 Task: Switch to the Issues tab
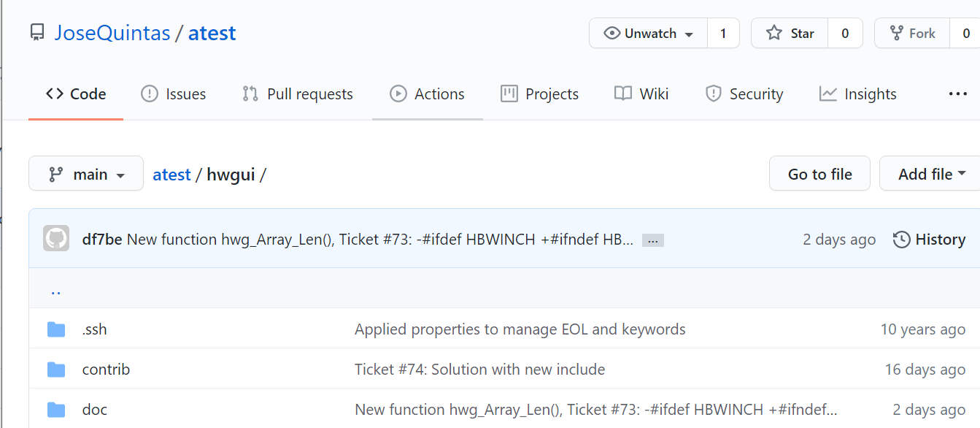(x=173, y=93)
